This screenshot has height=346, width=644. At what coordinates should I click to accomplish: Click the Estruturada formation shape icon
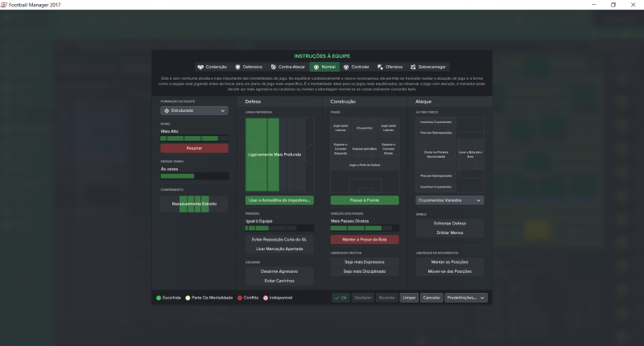click(x=167, y=111)
